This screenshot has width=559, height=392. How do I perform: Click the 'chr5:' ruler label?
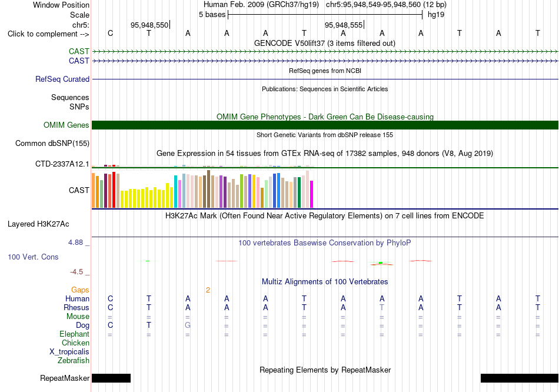tap(81, 25)
